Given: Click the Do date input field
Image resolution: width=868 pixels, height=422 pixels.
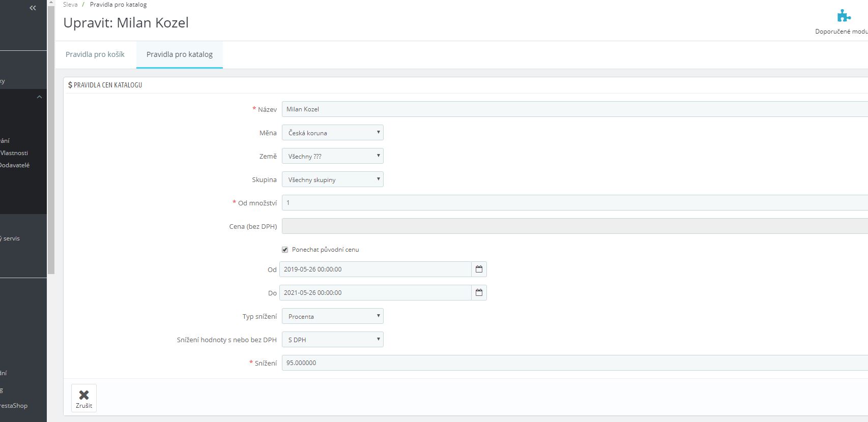Looking at the screenshot, I should point(375,292).
